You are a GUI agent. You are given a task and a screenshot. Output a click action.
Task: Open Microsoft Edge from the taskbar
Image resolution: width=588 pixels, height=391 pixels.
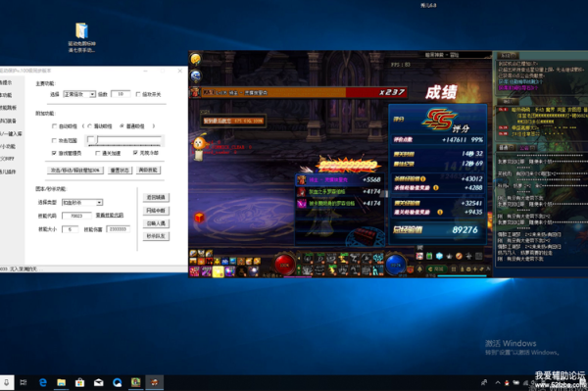(43, 382)
